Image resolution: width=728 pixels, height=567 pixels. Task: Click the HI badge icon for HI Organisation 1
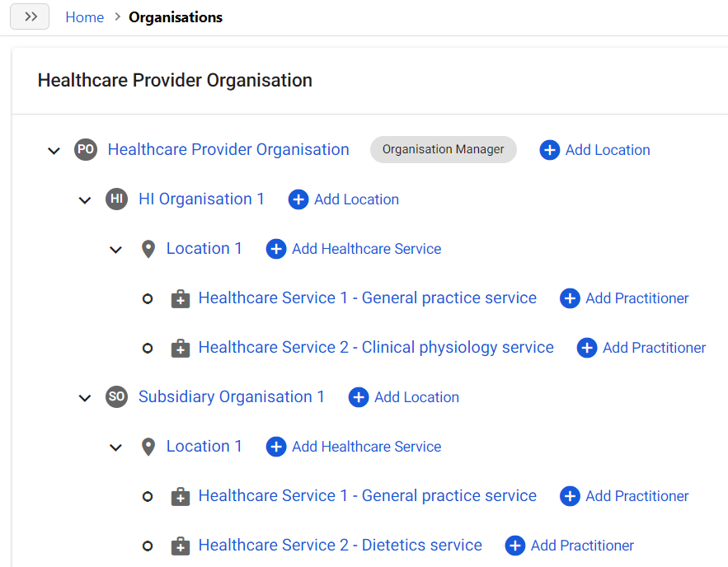tap(117, 199)
